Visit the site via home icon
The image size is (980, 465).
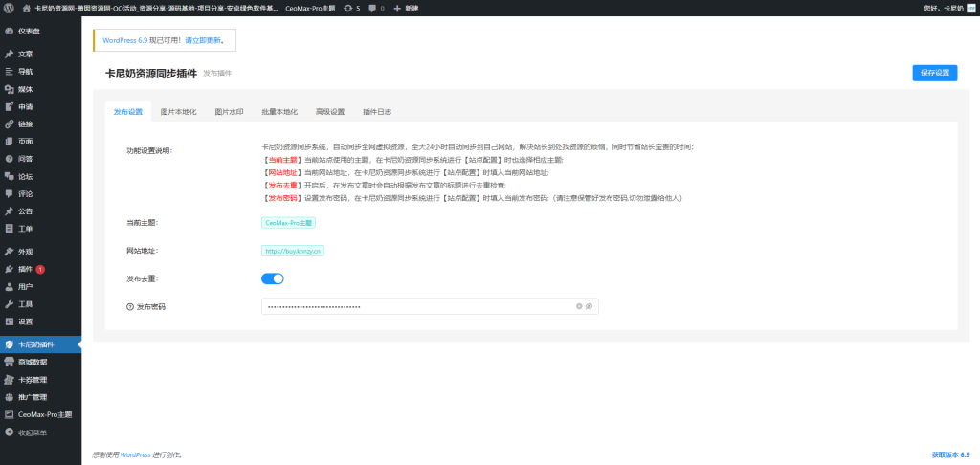tap(26, 8)
